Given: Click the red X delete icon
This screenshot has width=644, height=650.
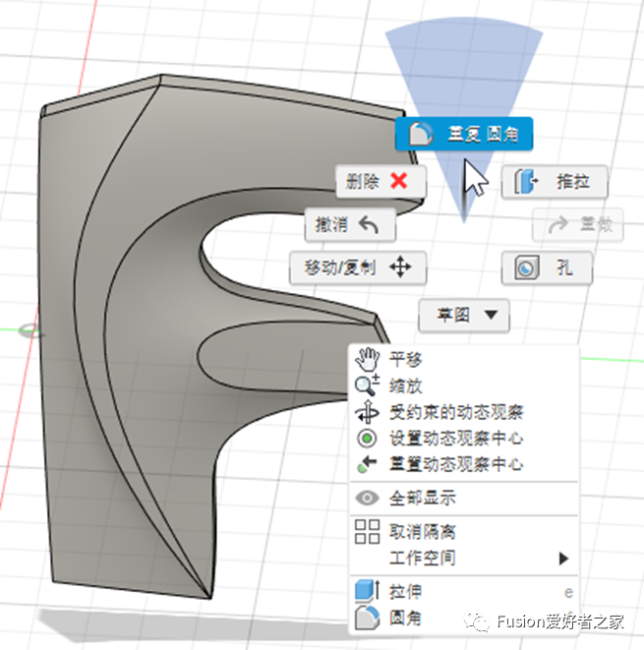Looking at the screenshot, I should (x=398, y=182).
